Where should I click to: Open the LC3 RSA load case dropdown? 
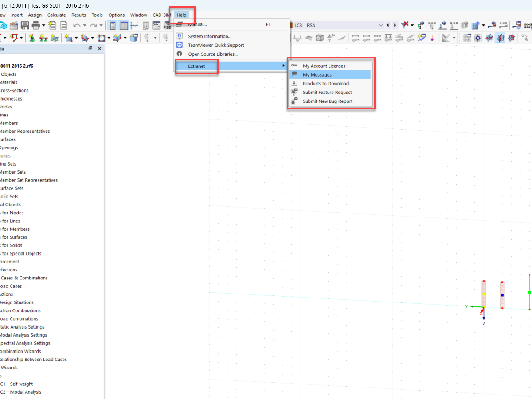380,25
